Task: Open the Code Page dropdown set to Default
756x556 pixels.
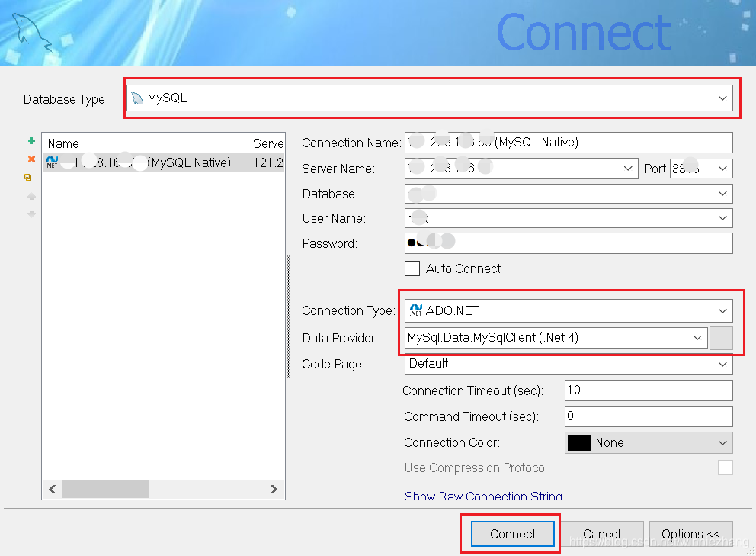Action: (x=569, y=364)
